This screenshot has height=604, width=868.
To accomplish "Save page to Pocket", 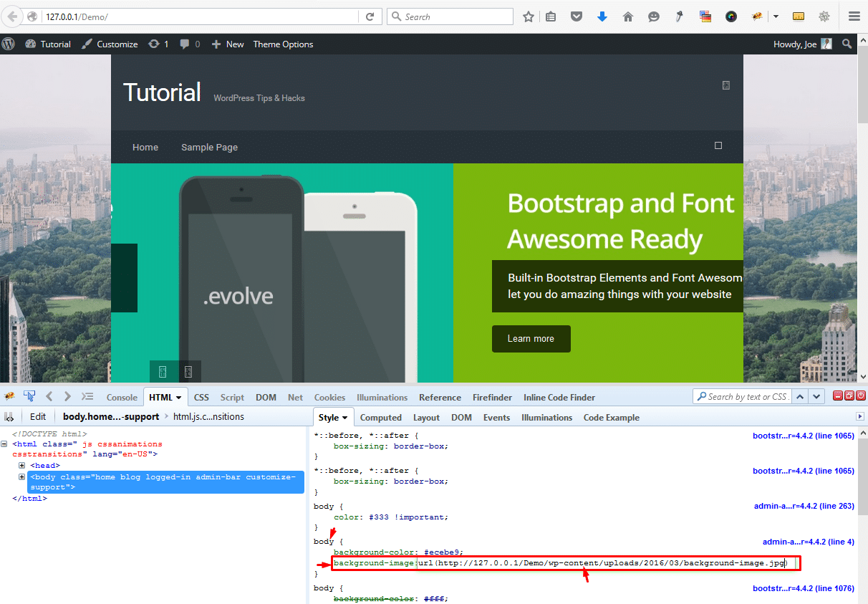I will [577, 16].
